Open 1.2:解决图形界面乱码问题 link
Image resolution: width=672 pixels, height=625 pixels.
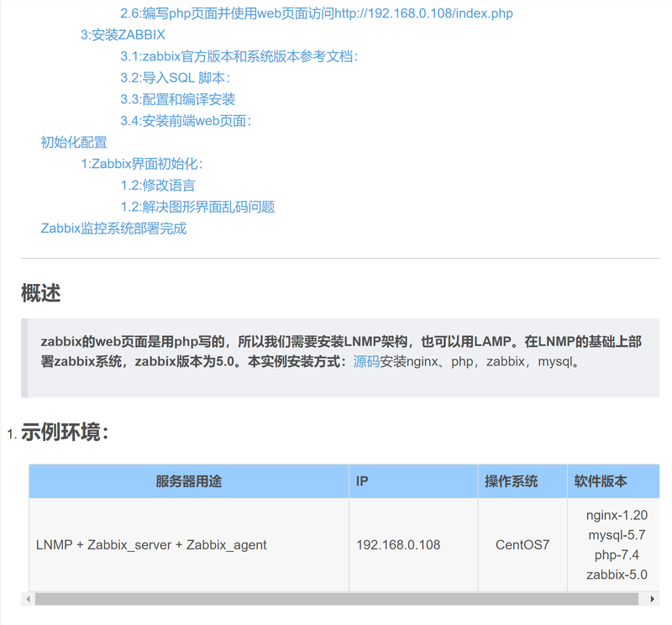(x=197, y=207)
